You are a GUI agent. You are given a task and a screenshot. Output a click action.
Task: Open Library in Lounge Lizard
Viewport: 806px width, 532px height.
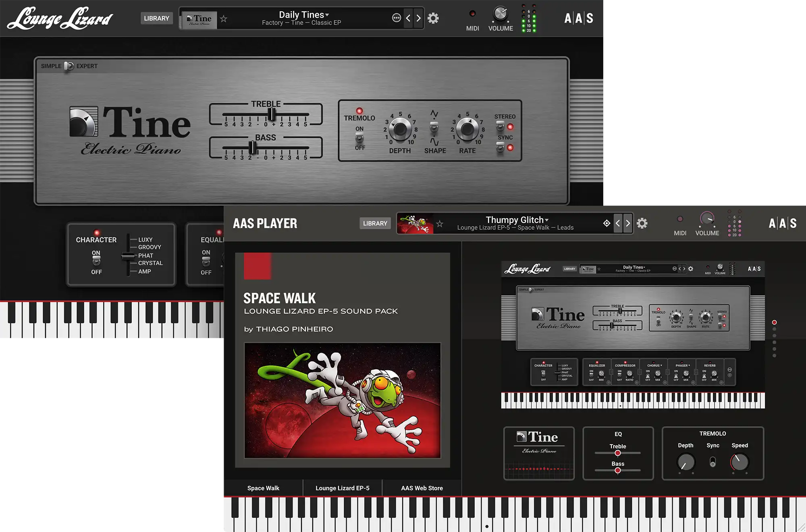click(x=157, y=18)
